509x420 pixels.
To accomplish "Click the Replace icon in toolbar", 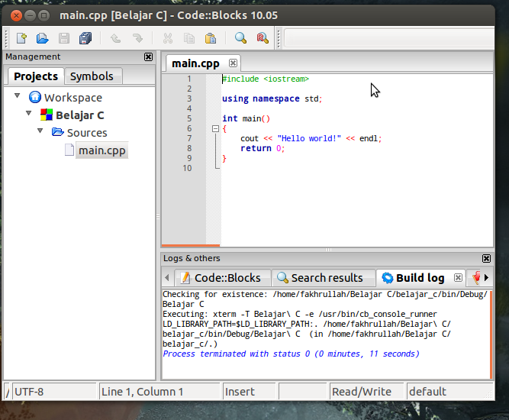I will pos(262,38).
